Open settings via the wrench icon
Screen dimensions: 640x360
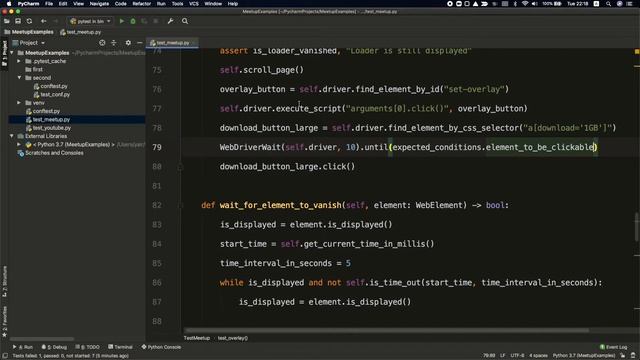[x=171, y=21]
